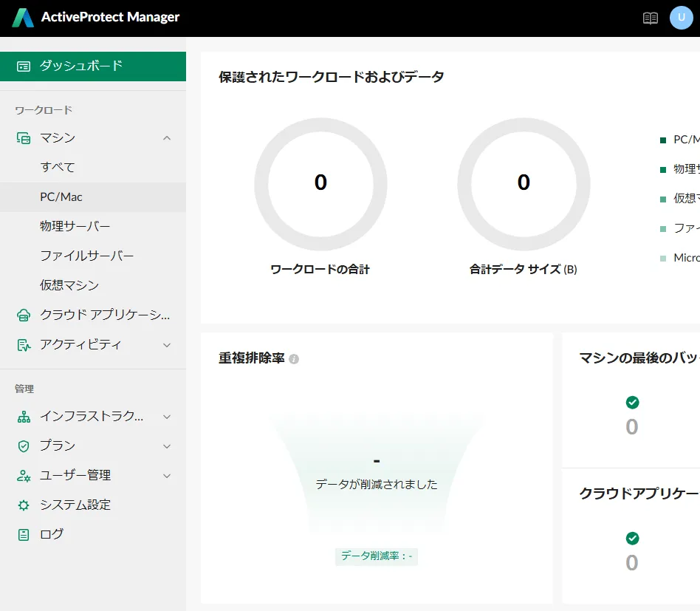700x611 pixels.
Task: Click the アクティビティ activity icon
Action: click(x=23, y=345)
